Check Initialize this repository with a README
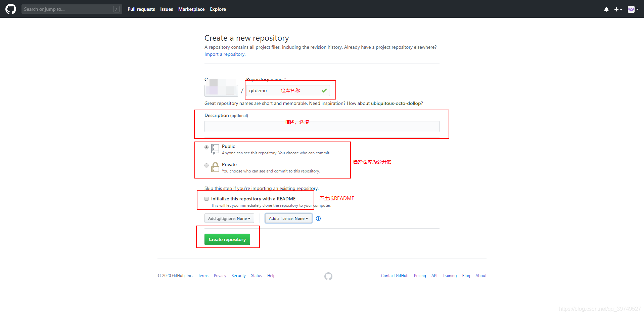Image resolution: width=644 pixels, height=315 pixels. pyautogui.click(x=206, y=199)
